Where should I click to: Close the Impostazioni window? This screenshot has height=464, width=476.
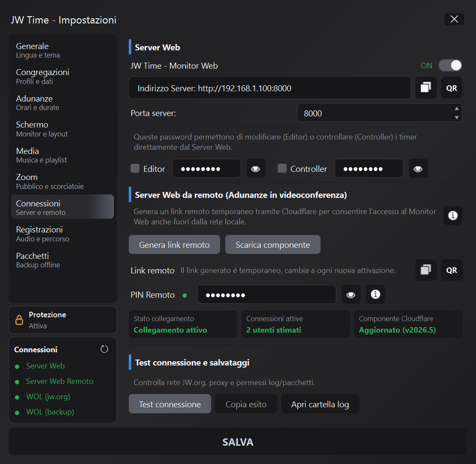coord(454,19)
